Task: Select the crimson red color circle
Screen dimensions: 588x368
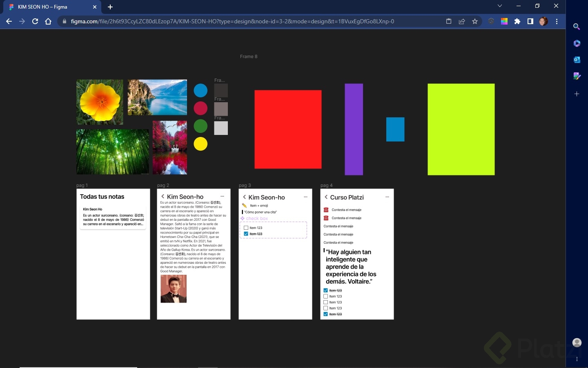Action: click(x=200, y=108)
